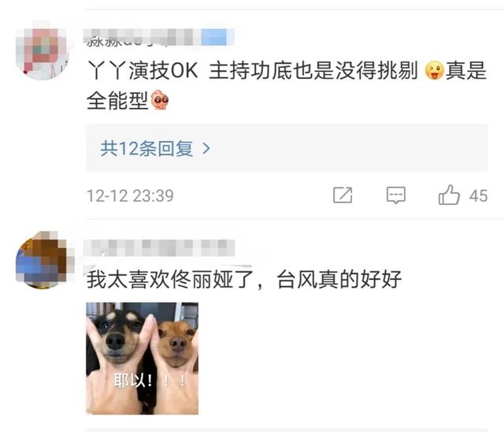Click the like count 45
Screen dimensions: 504x432
(478, 196)
